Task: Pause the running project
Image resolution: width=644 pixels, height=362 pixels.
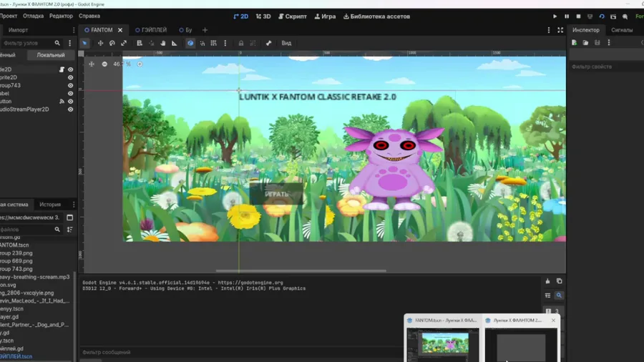Action: click(567, 16)
